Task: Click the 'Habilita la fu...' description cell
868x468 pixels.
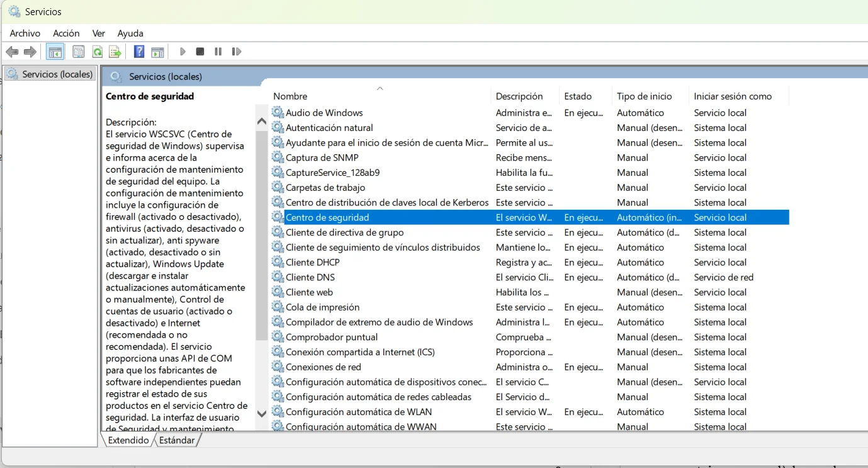Action: click(x=524, y=173)
